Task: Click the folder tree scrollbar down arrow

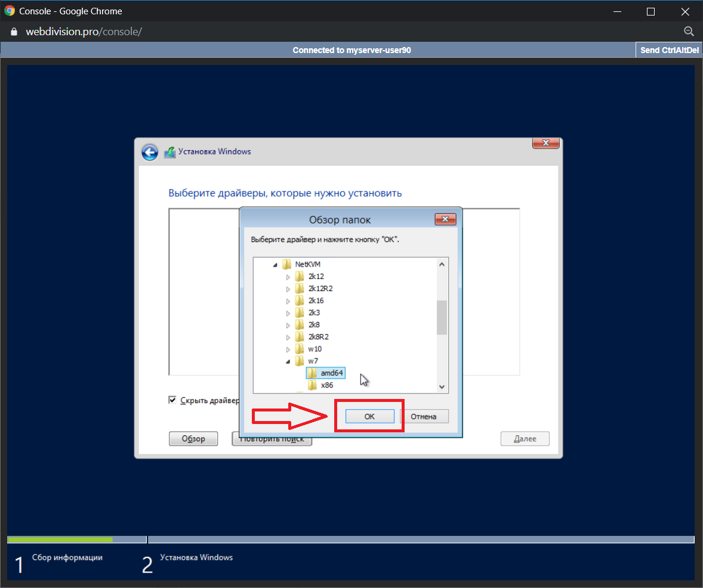Action: tap(442, 387)
